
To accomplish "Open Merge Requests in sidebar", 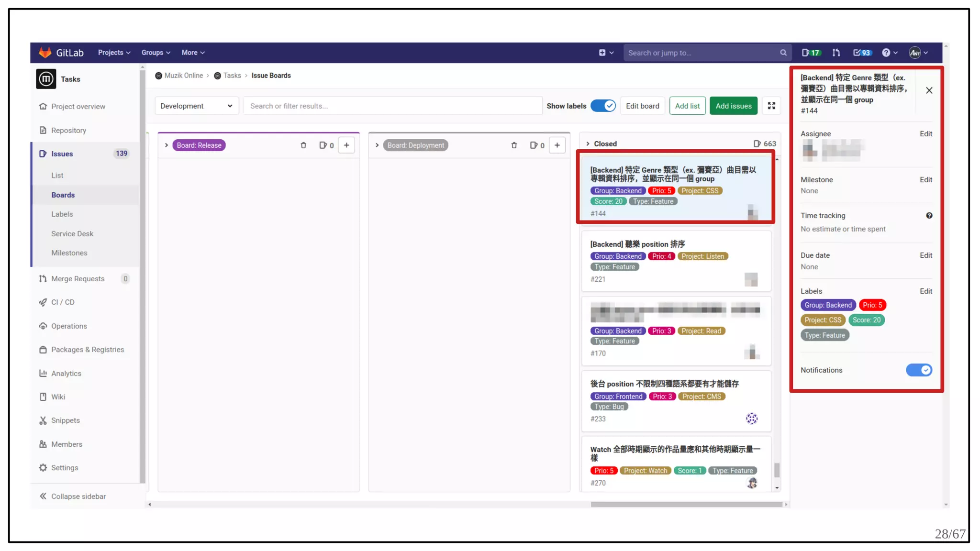I will (78, 279).
